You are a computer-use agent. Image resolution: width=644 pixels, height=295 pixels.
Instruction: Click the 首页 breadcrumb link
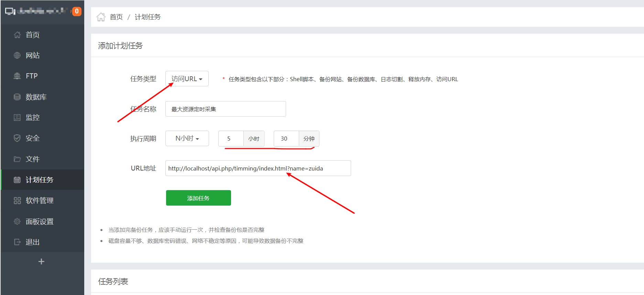coord(116,17)
